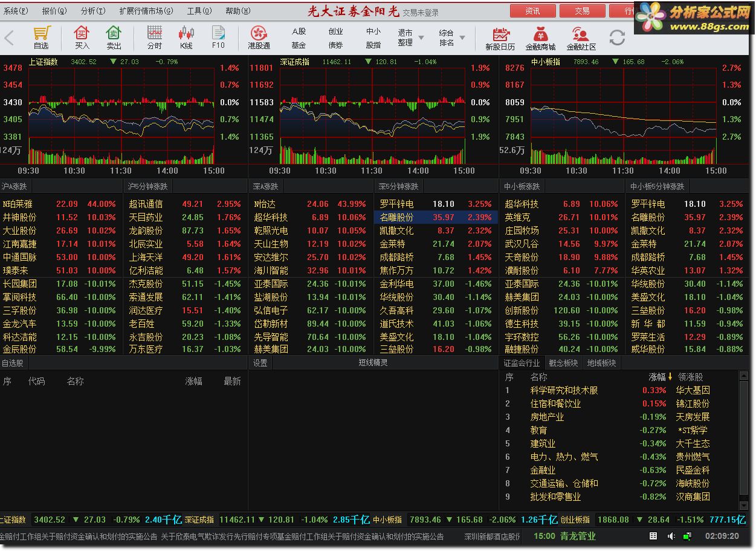Select the 债券 toolbar item
This screenshot has height=551, width=756.
point(335,45)
